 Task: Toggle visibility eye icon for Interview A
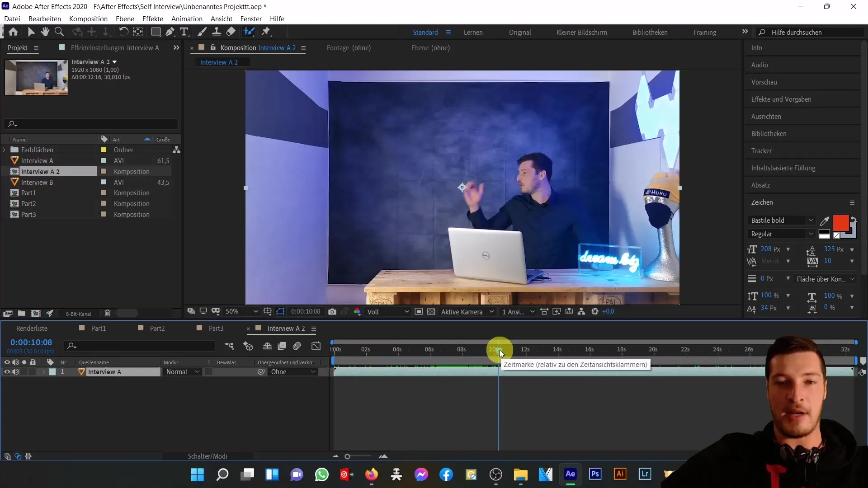[7, 372]
